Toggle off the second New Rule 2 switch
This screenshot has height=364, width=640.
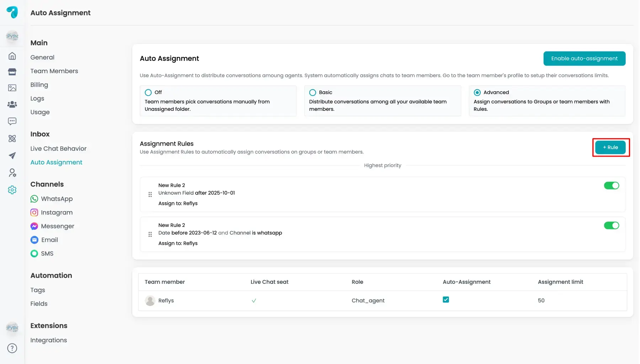611,226
